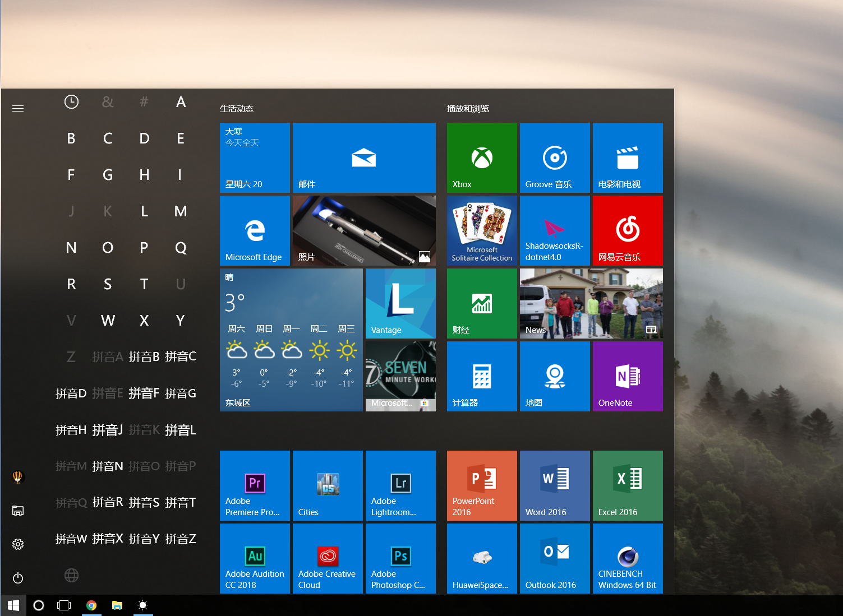Jump to apps under letter M

(x=181, y=211)
